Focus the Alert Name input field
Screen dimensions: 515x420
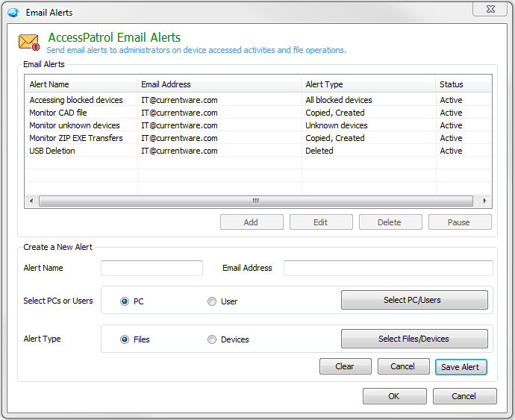pos(152,268)
